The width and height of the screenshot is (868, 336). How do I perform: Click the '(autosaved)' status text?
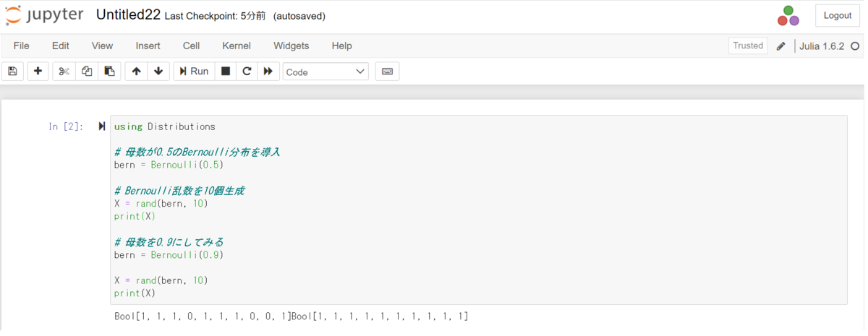point(299,16)
